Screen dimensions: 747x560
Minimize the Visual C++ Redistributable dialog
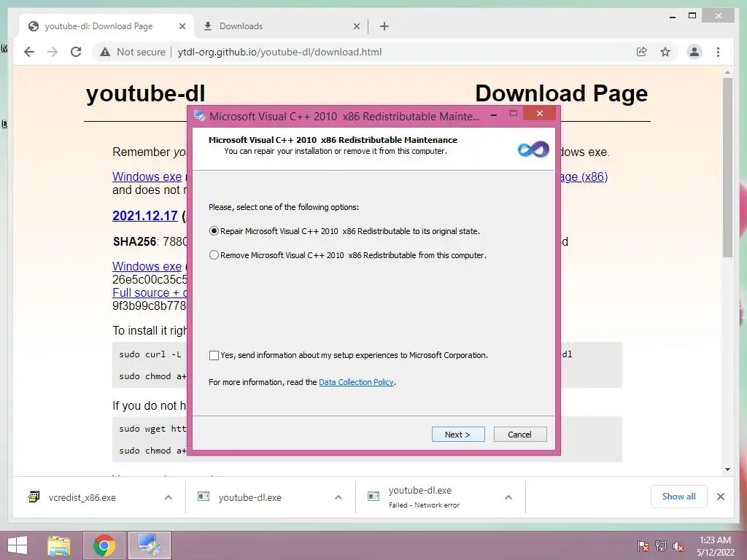(x=494, y=114)
